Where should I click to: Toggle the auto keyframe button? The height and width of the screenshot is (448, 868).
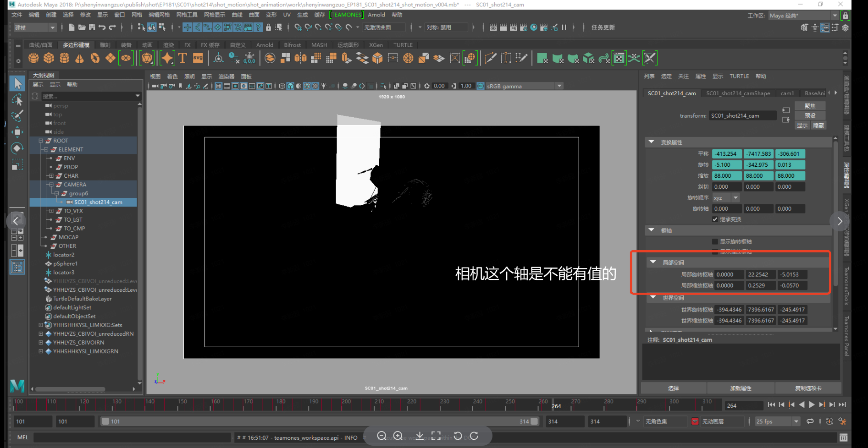click(x=829, y=421)
